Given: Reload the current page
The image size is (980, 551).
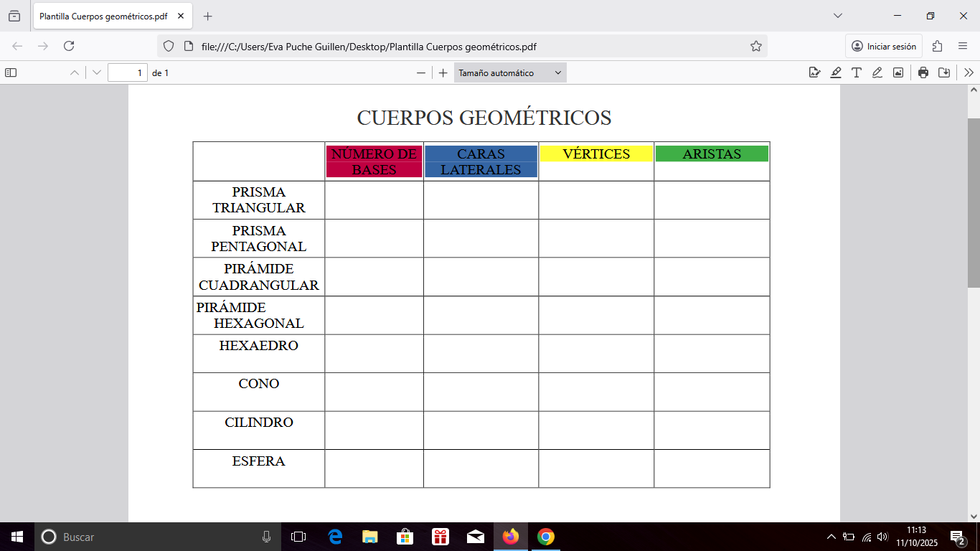Looking at the screenshot, I should [x=69, y=45].
